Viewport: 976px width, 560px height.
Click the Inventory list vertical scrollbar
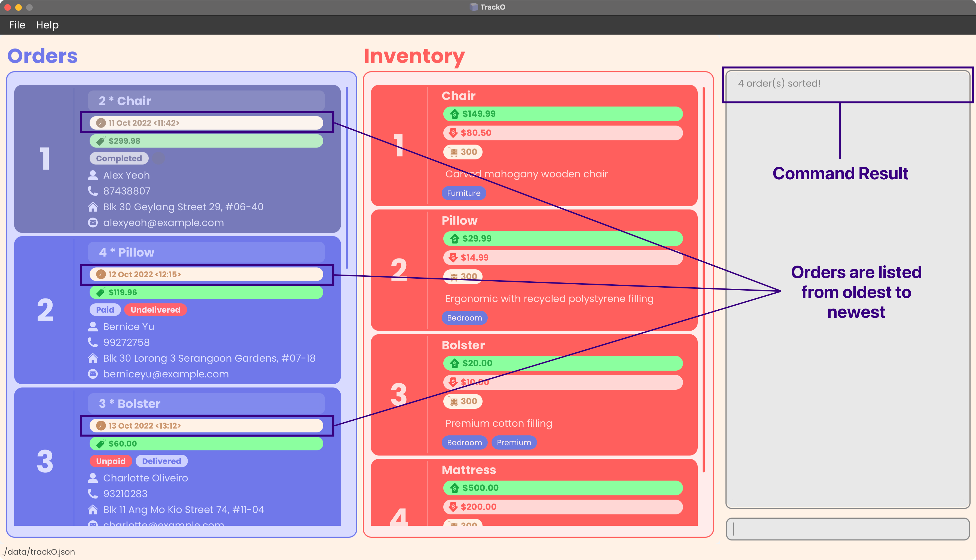pos(703,279)
